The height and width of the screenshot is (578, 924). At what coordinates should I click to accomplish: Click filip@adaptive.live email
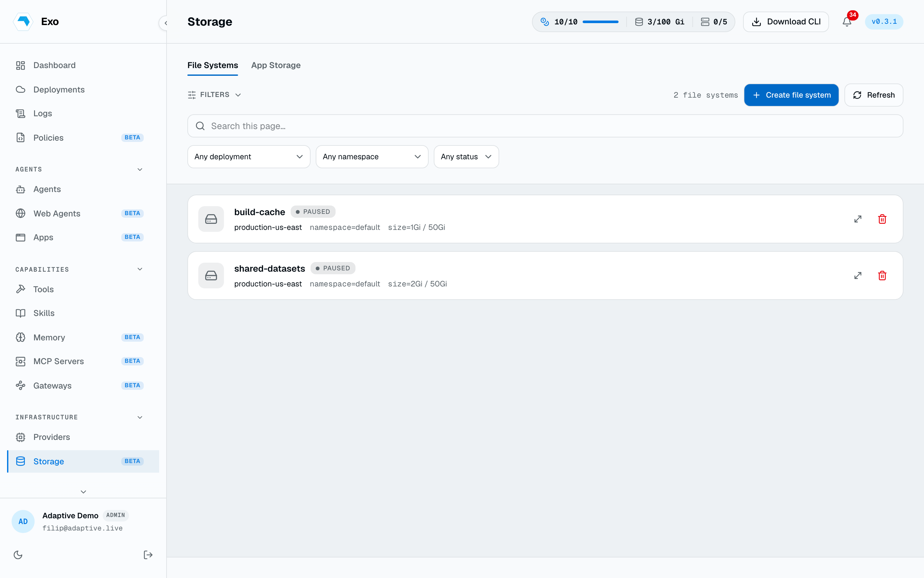pyautogui.click(x=82, y=528)
